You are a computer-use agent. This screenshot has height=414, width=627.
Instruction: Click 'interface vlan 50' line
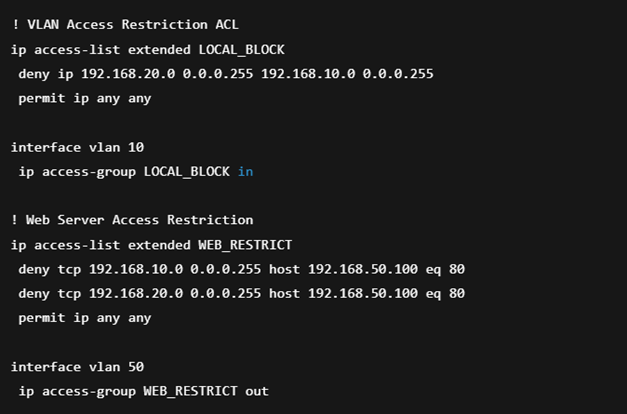[x=77, y=367]
